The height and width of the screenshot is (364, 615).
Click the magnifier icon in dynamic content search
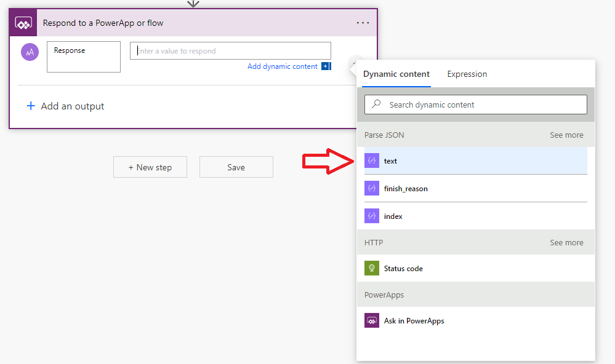(377, 105)
